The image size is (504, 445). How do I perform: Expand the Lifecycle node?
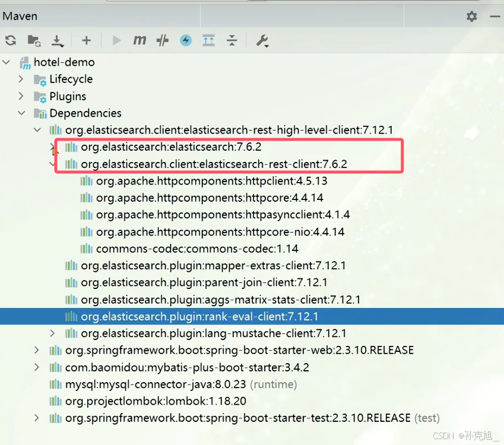pyautogui.click(x=21, y=79)
